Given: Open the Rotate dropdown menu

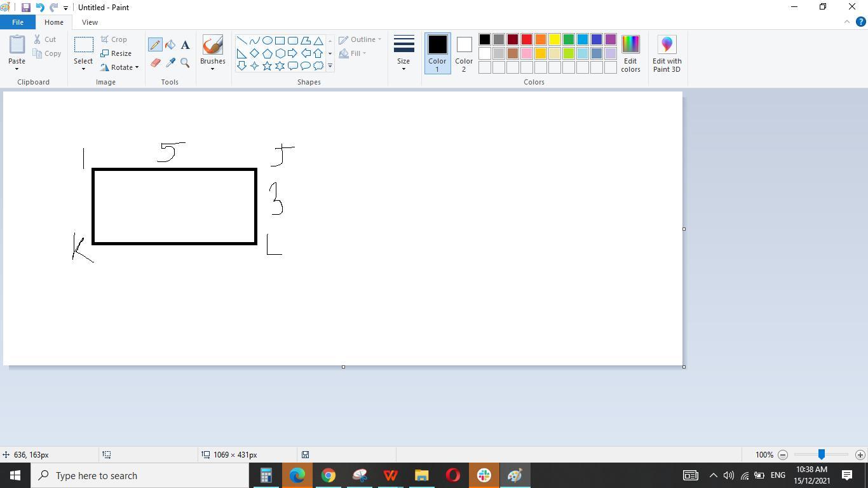Looking at the screenshot, I should [121, 67].
